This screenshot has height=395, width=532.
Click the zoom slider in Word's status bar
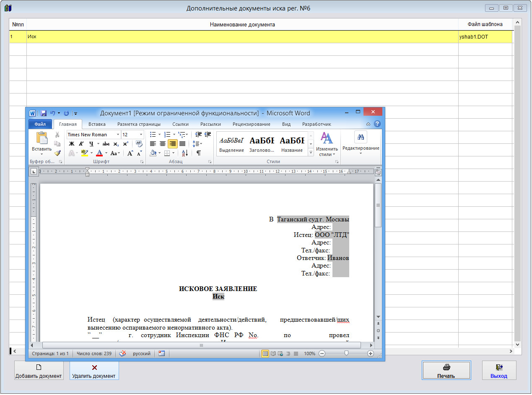click(x=346, y=353)
